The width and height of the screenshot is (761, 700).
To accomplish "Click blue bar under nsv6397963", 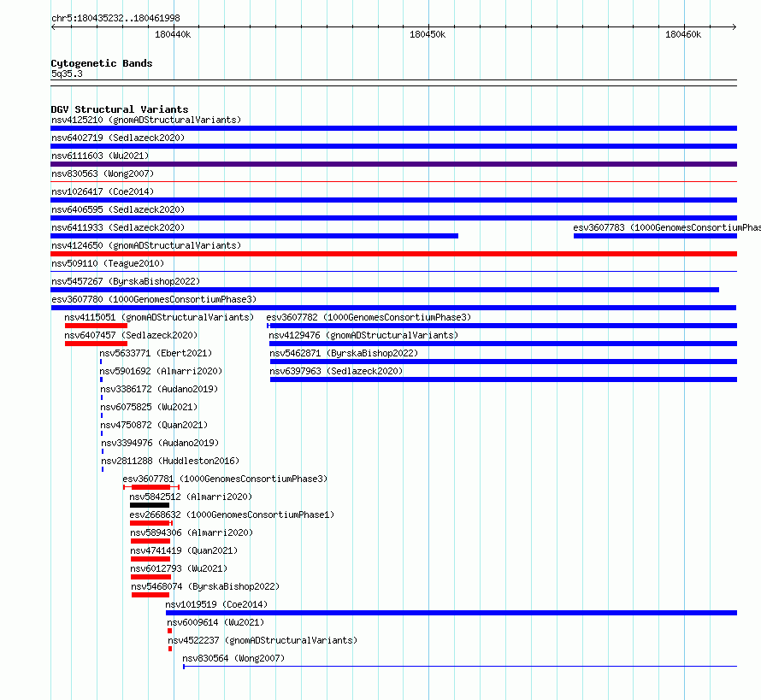I will 504,379.
